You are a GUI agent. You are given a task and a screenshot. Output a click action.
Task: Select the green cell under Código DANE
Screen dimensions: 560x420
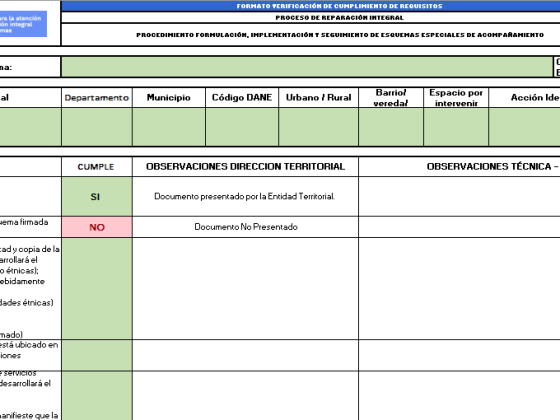(x=242, y=127)
